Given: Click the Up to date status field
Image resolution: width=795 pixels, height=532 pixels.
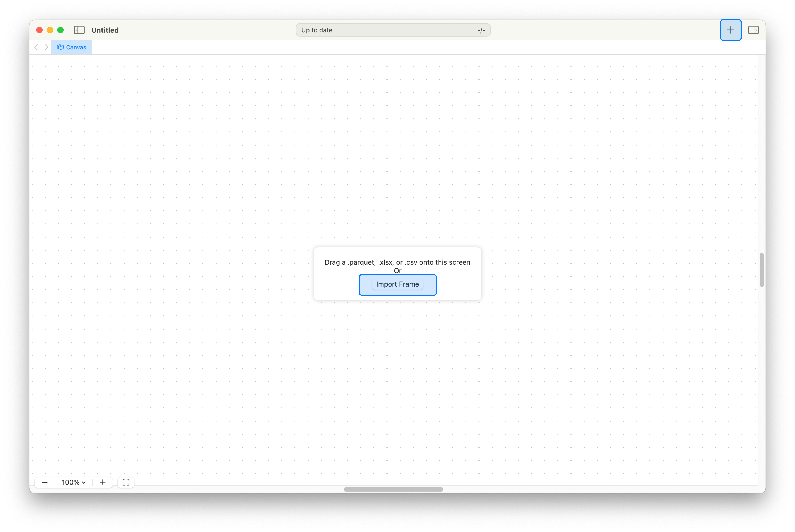Looking at the screenshot, I should [393, 30].
